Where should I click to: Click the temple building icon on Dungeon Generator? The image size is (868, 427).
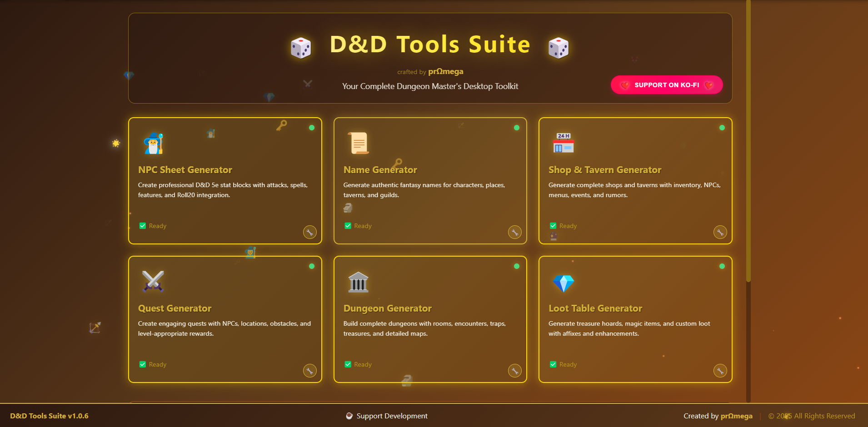pyautogui.click(x=359, y=282)
